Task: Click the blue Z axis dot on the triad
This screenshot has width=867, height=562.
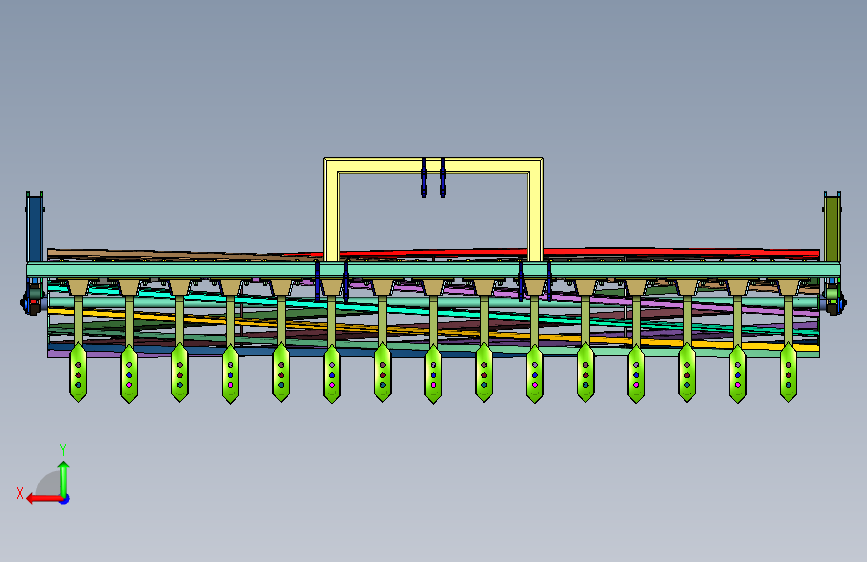Action: 65,499
